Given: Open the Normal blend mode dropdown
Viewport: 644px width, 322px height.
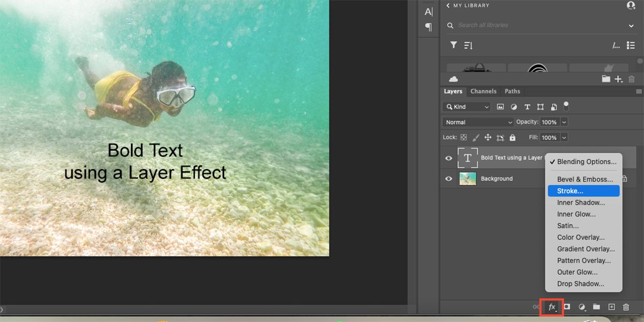Looking at the screenshot, I should pos(477,122).
